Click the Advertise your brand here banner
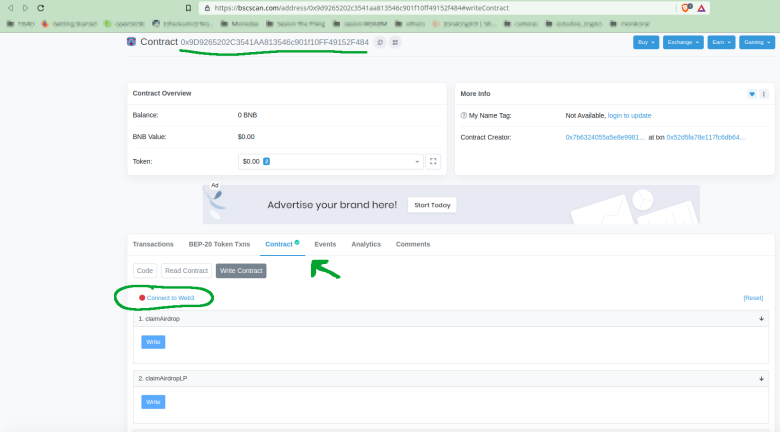The height and width of the screenshot is (432, 780). pos(451,205)
